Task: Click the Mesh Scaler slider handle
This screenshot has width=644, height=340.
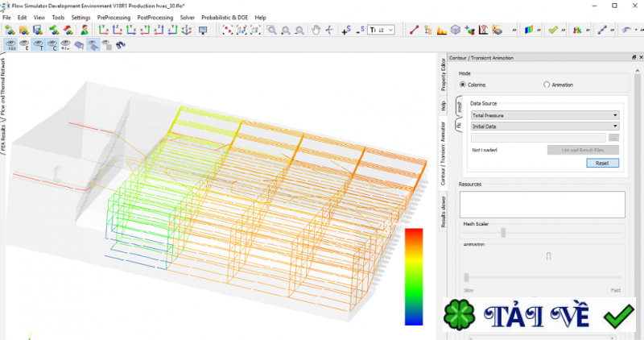Action: (503, 233)
